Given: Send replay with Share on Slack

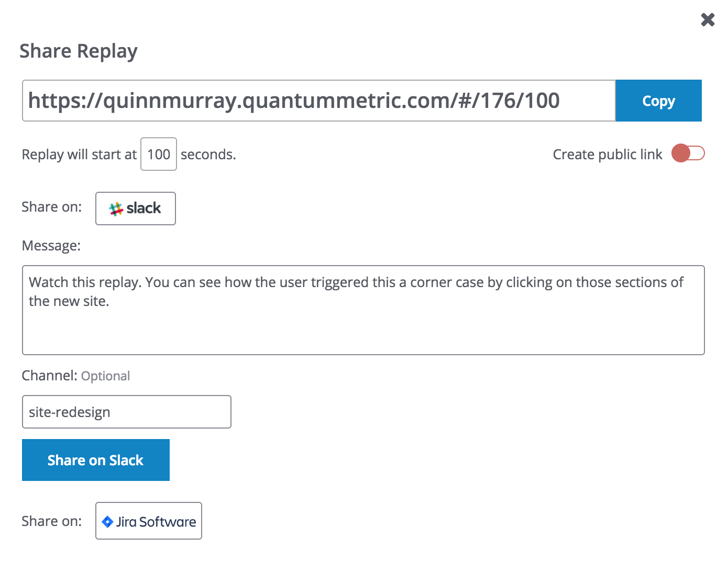Looking at the screenshot, I should pos(96,460).
